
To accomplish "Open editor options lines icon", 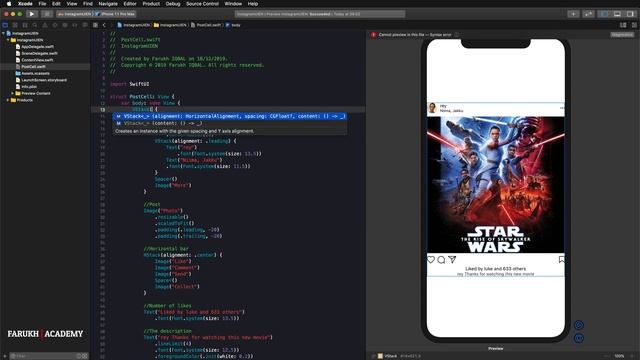I will [623, 25].
